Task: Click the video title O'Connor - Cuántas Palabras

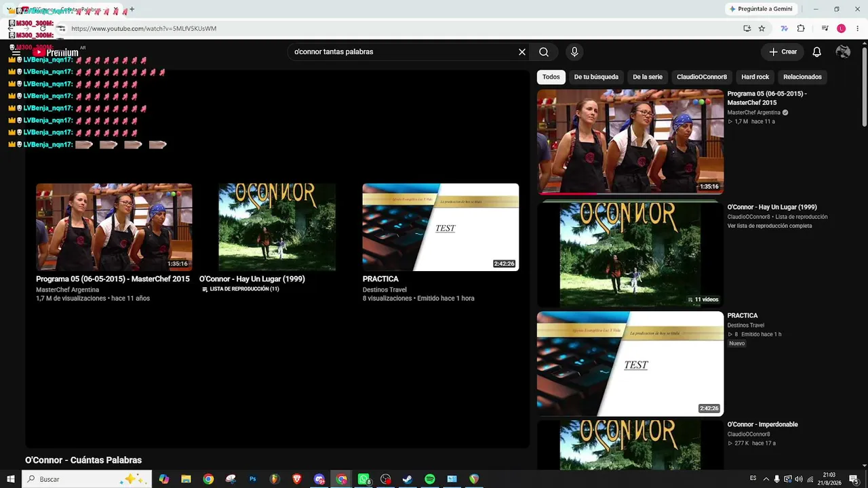Action: tap(83, 460)
